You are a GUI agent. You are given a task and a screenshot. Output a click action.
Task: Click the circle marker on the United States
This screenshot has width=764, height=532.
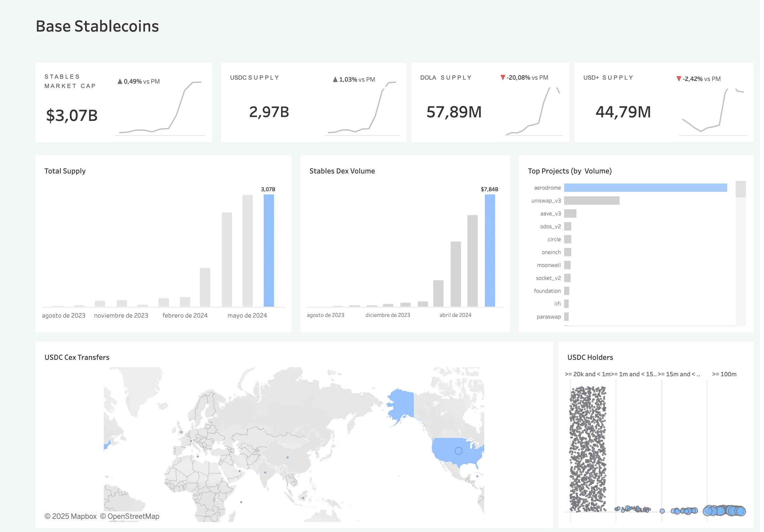[458, 451]
